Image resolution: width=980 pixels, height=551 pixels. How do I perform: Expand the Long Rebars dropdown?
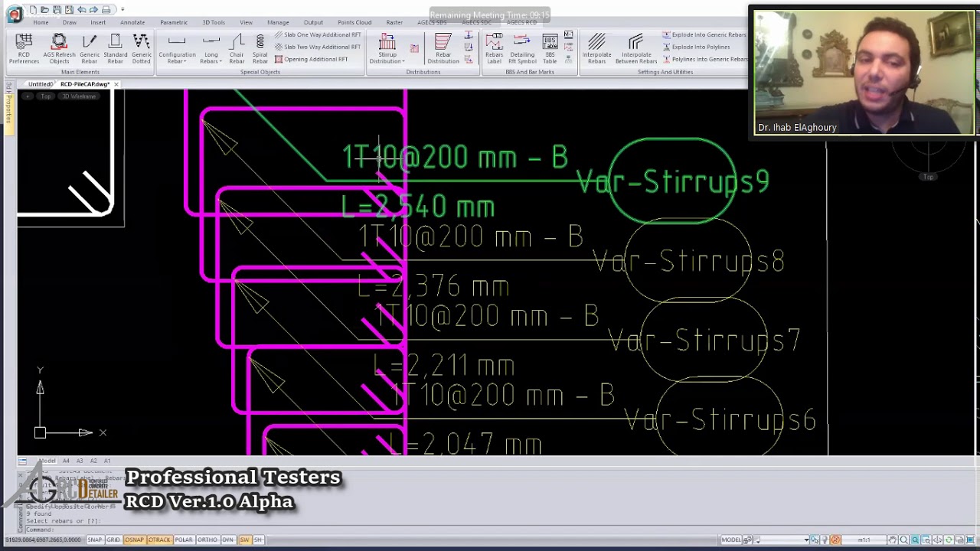(x=211, y=47)
